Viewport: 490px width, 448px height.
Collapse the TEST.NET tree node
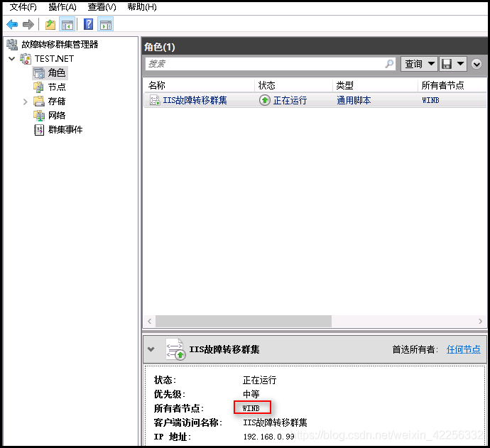point(11,58)
